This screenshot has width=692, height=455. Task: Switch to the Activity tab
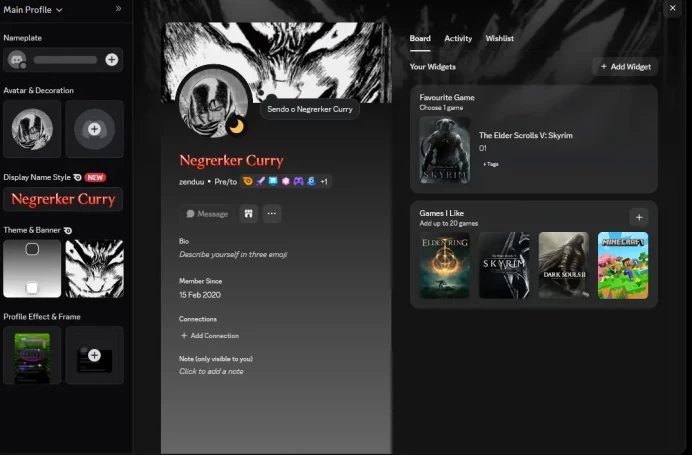pos(458,38)
